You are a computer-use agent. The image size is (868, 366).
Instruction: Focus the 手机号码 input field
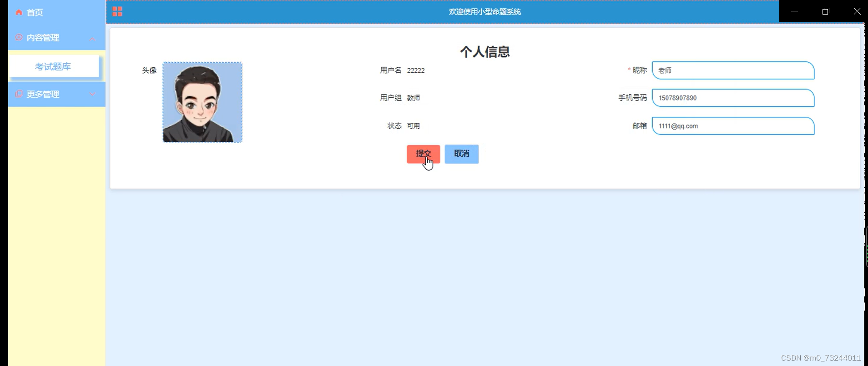[733, 98]
